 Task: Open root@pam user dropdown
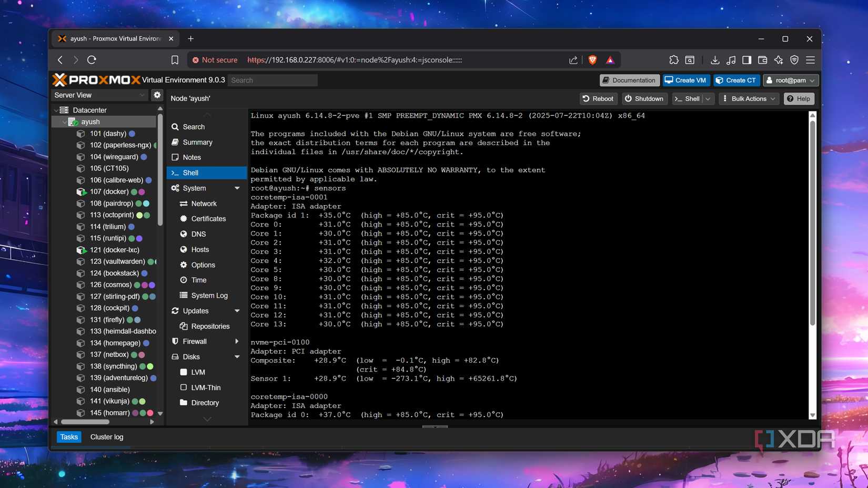[x=791, y=80]
